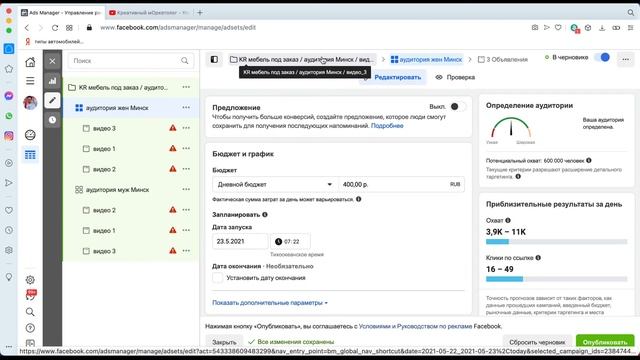The image size is (640, 360).
Task: Open Instagram in browser sidebar
Action: [9, 136]
